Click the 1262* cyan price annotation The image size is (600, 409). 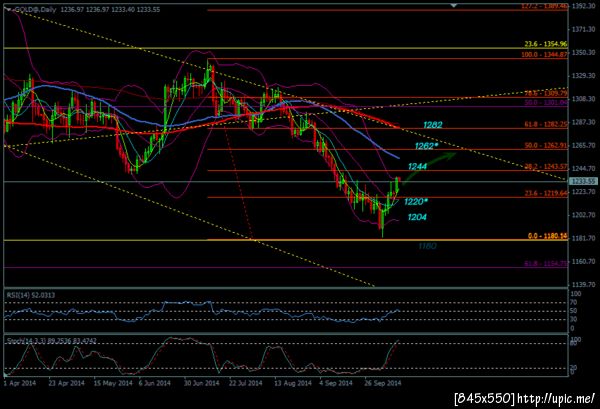426,146
